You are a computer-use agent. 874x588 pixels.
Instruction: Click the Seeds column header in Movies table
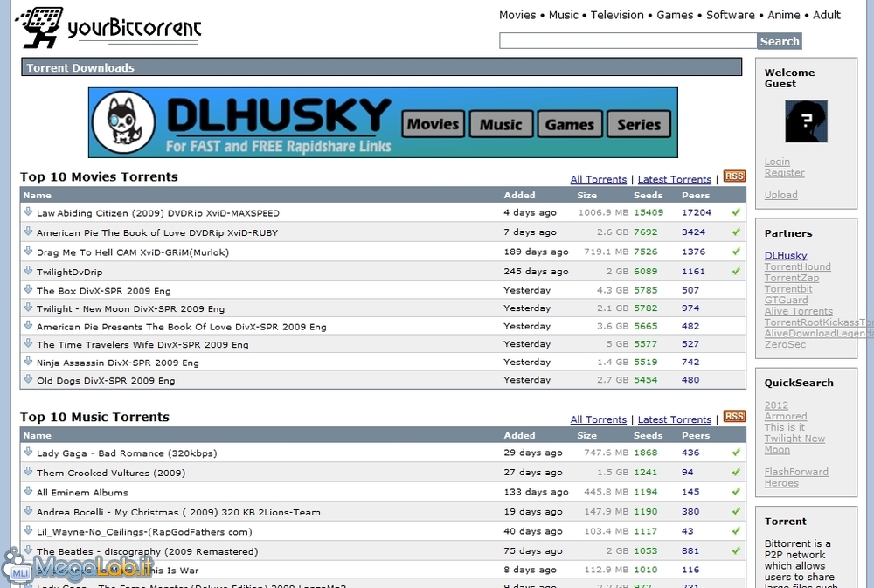(x=648, y=195)
